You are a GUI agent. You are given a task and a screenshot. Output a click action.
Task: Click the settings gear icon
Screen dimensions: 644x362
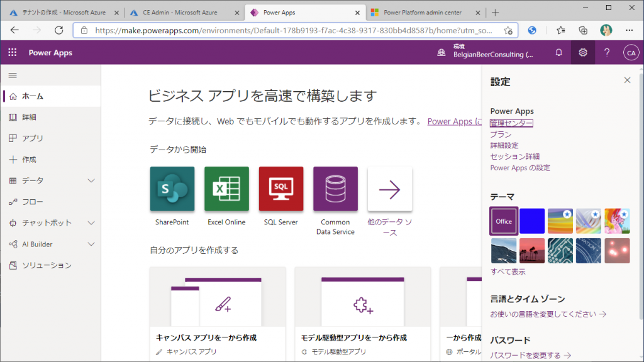pyautogui.click(x=583, y=53)
